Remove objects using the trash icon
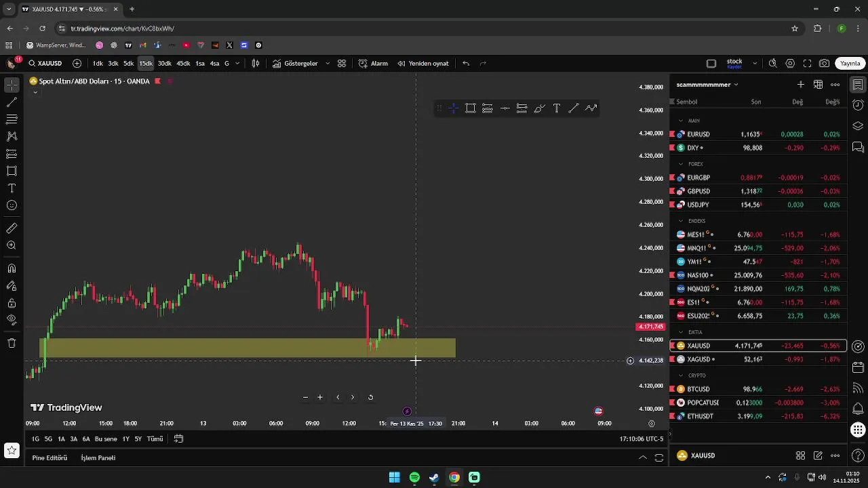Image resolution: width=868 pixels, height=488 pixels. pyautogui.click(x=12, y=343)
